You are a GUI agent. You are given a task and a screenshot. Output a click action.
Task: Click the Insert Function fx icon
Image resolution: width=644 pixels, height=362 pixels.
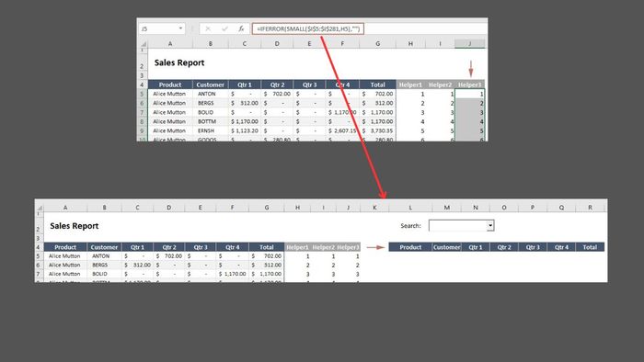[241, 28]
